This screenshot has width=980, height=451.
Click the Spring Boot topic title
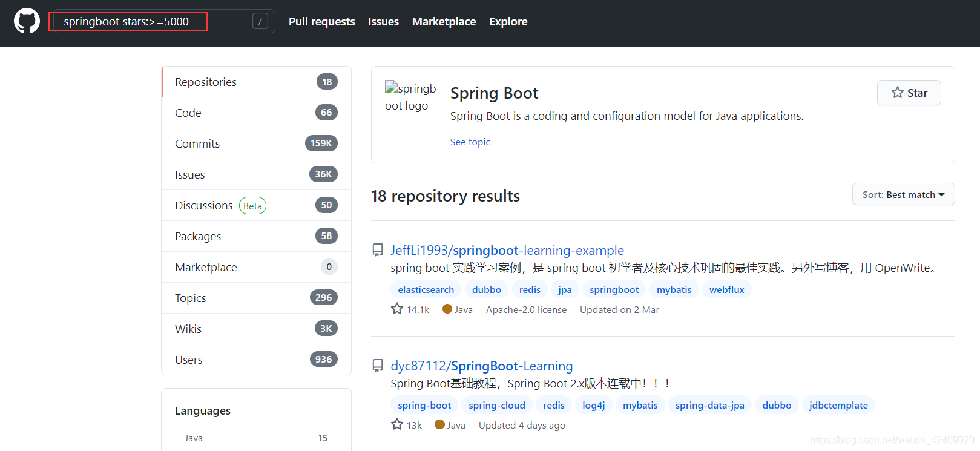(x=494, y=93)
